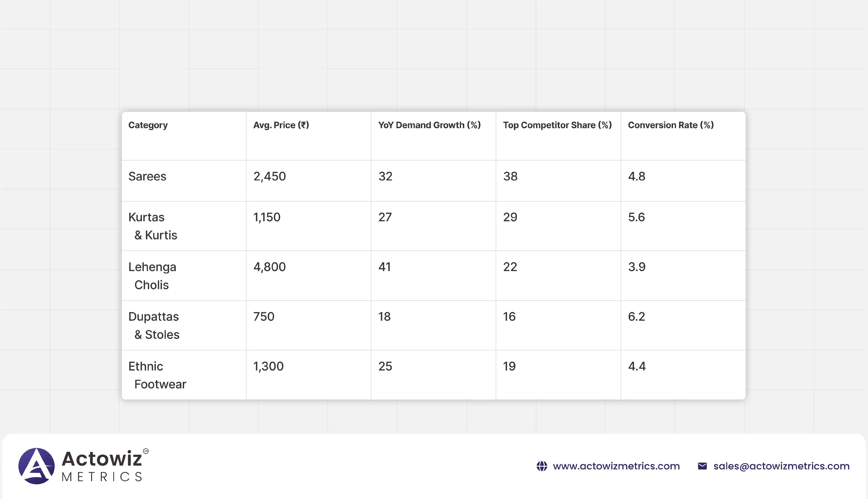
Task: Click the 4,800 Lehenga price value
Action: pyautogui.click(x=269, y=267)
